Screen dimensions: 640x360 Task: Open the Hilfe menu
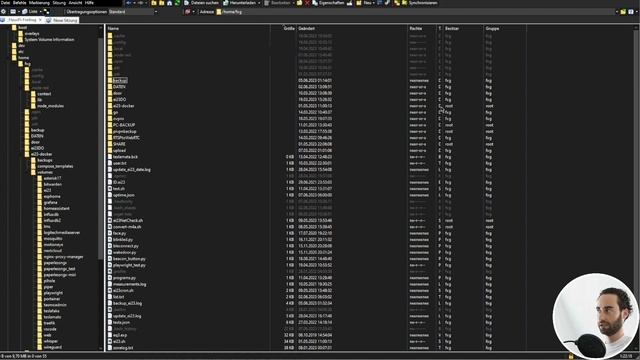click(x=89, y=2)
